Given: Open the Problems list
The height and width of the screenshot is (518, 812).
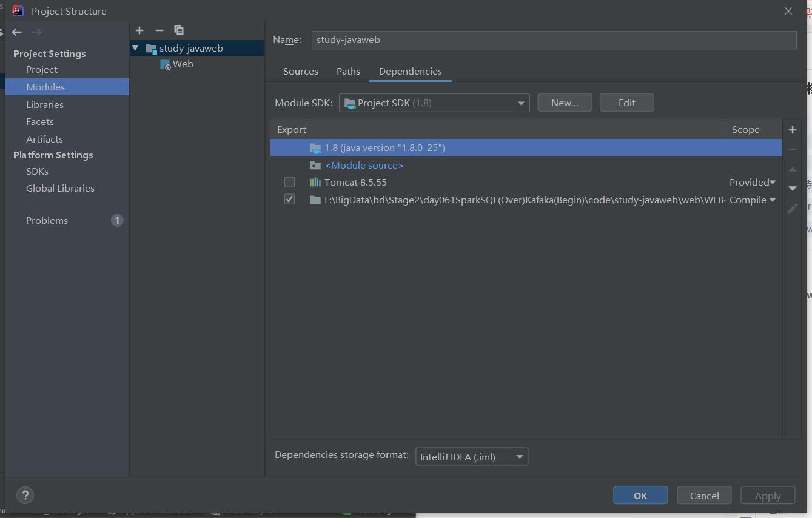Looking at the screenshot, I should coord(47,220).
